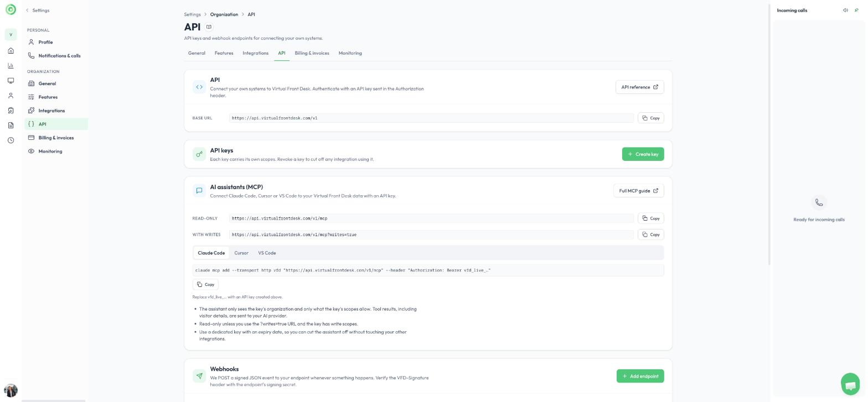Screen dimensions: 868x402
Task: Click the clipboard icon in the left rail
Action: [11, 111]
